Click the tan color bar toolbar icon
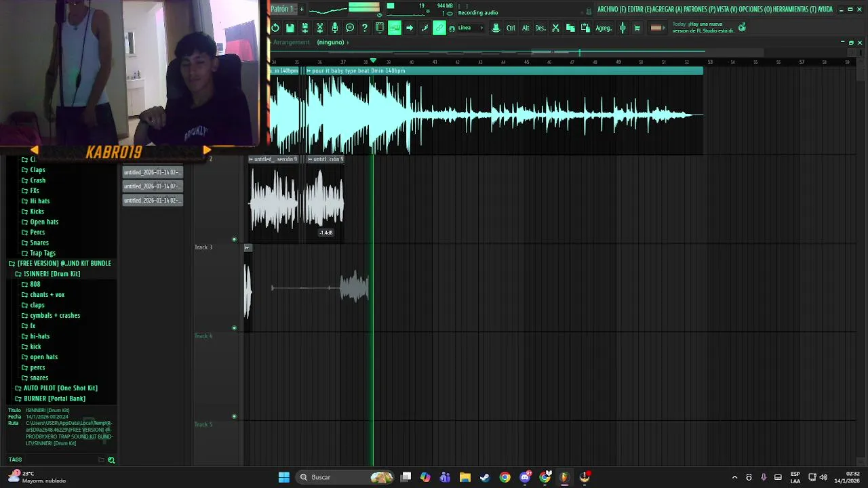Image resolution: width=868 pixels, height=488 pixels. click(656, 28)
